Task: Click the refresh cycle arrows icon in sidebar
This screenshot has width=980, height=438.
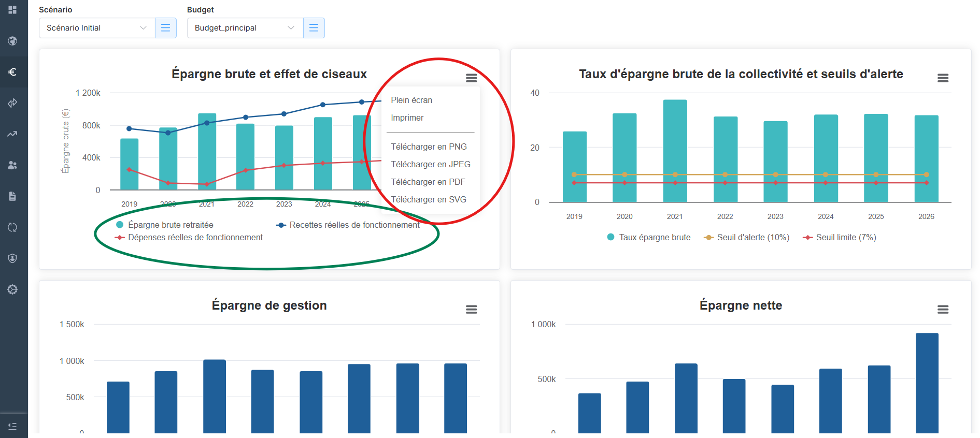Action: click(x=12, y=227)
